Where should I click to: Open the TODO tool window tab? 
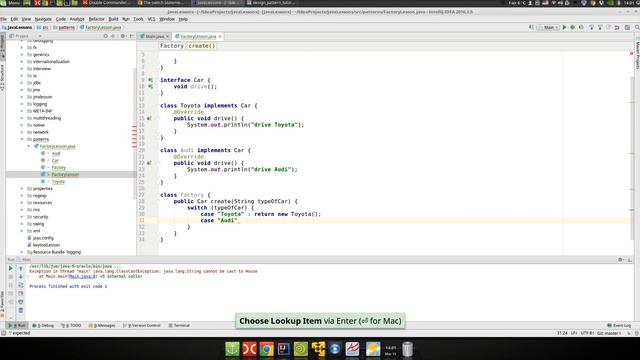point(71,325)
